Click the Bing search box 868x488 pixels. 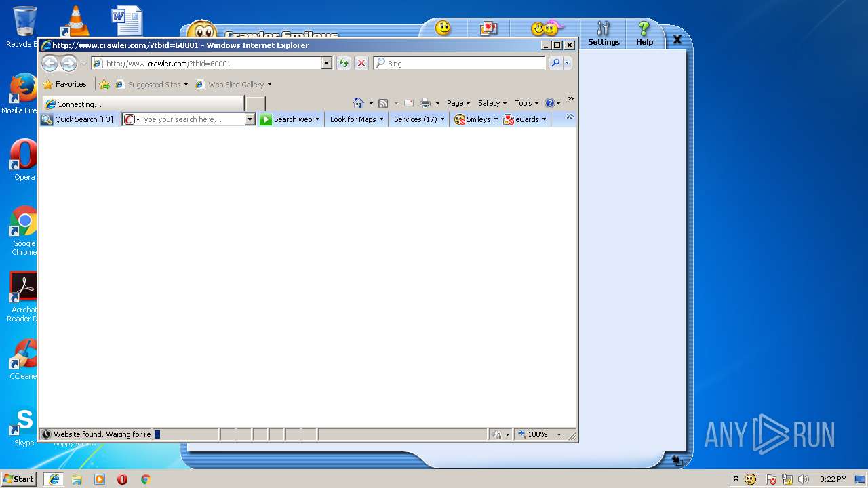pyautogui.click(x=459, y=63)
